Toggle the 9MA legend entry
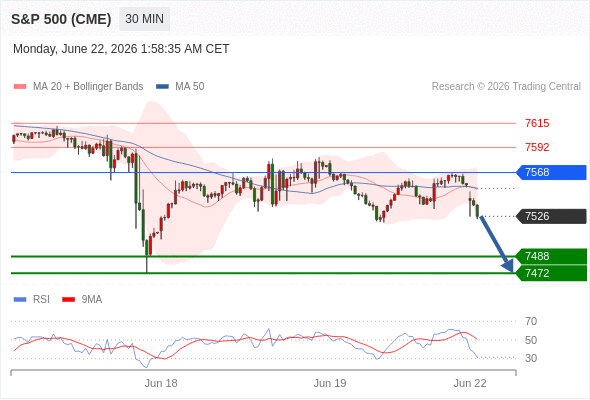Image resolution: width=590 pixels, height=400 pixels. (82, 300)
